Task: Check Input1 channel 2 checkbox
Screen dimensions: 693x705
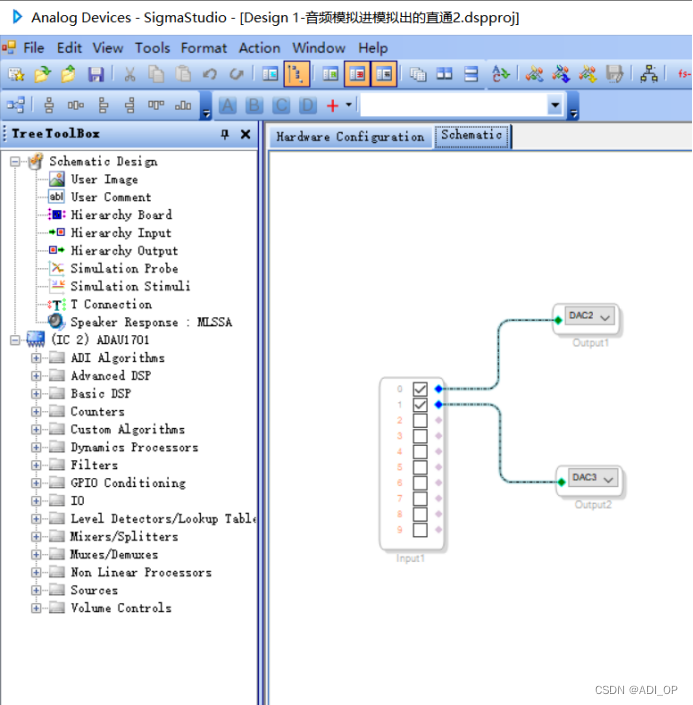Action: tap(420, 420)
